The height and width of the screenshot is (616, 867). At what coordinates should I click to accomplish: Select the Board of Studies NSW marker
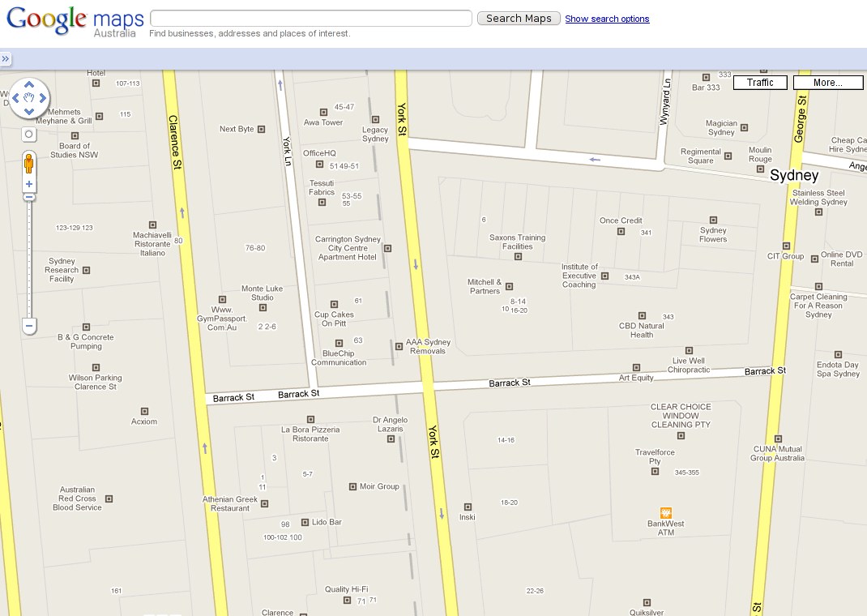click(75, 136)
